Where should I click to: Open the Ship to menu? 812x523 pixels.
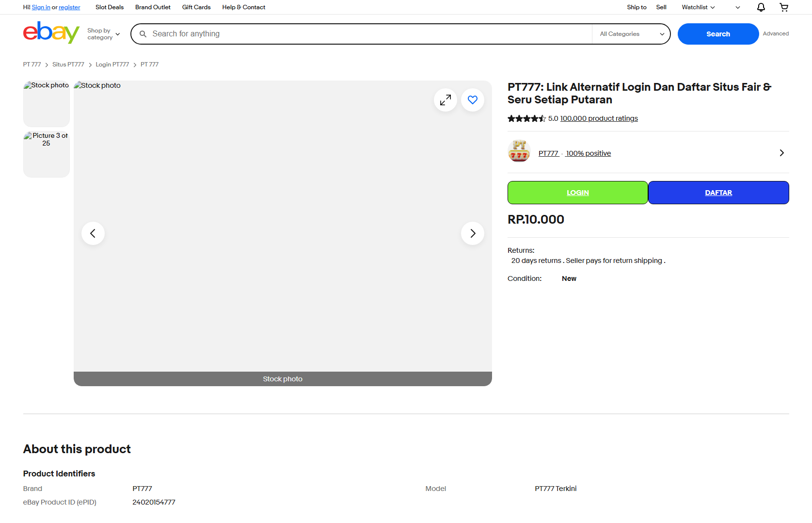[x=637, y=7]
